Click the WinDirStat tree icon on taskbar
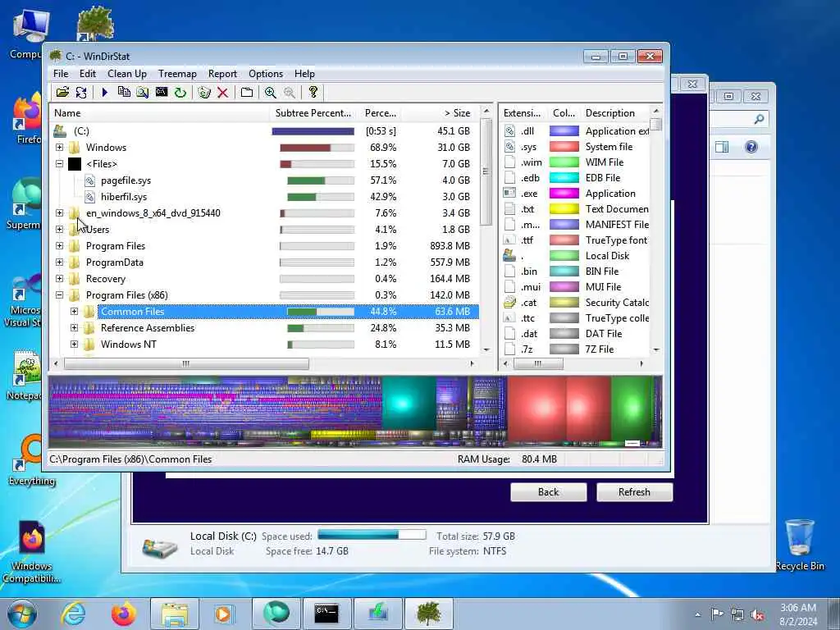840x630 pixels. tap(428, 614)
